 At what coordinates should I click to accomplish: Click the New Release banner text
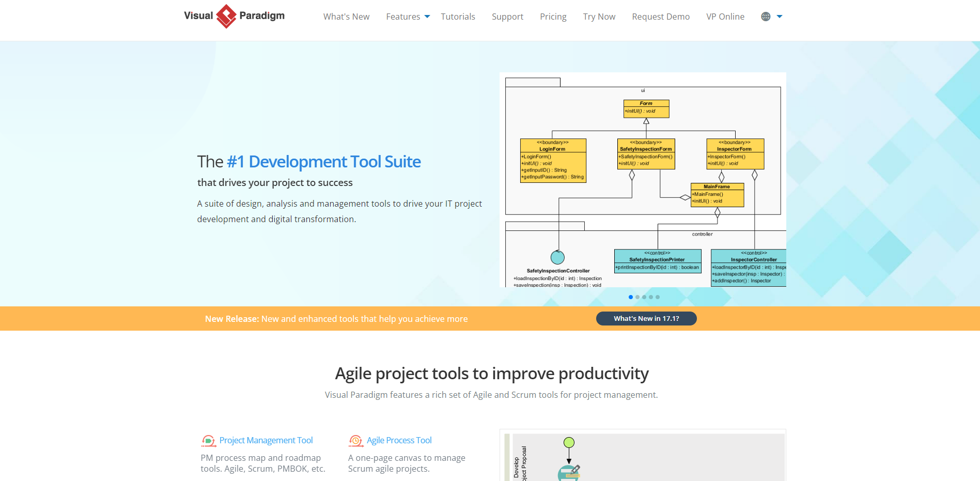[336, 319]
